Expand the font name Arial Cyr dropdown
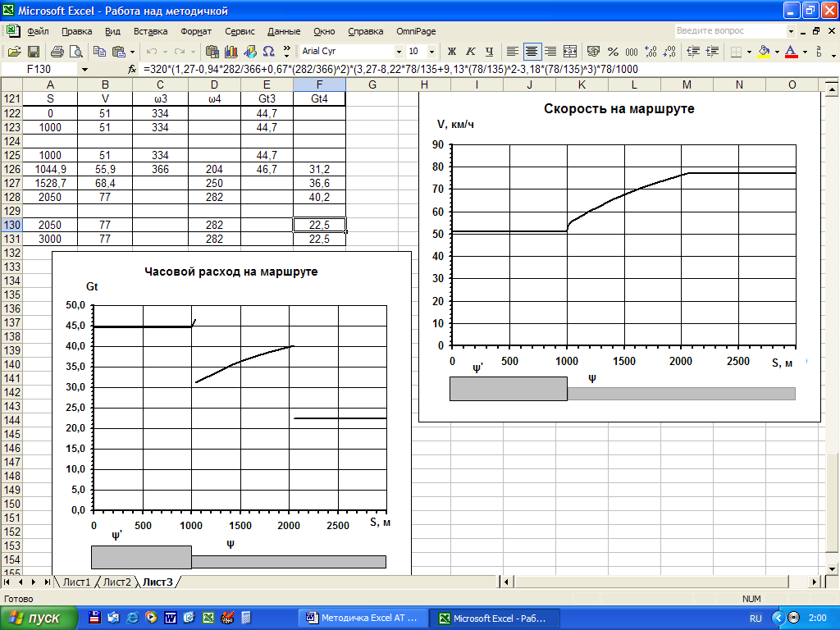This screenshot has width=840, height=630. tap(399, 52)
